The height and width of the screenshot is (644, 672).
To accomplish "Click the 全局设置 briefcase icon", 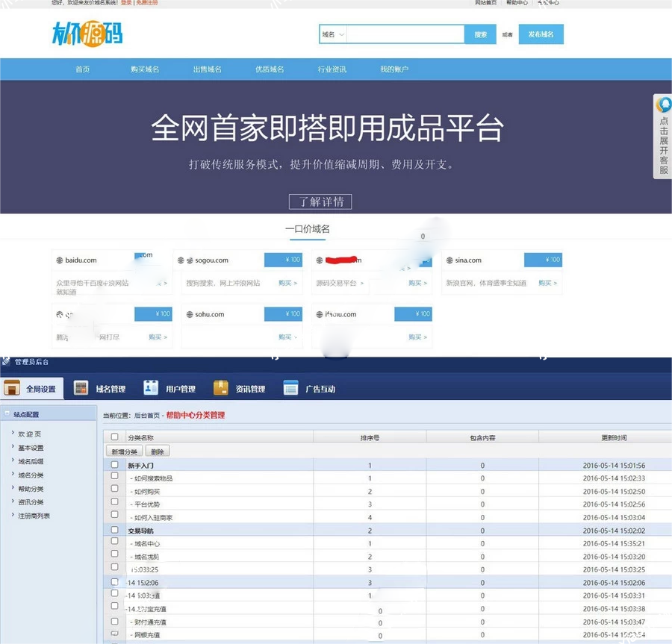I will (x=12, y=388).
